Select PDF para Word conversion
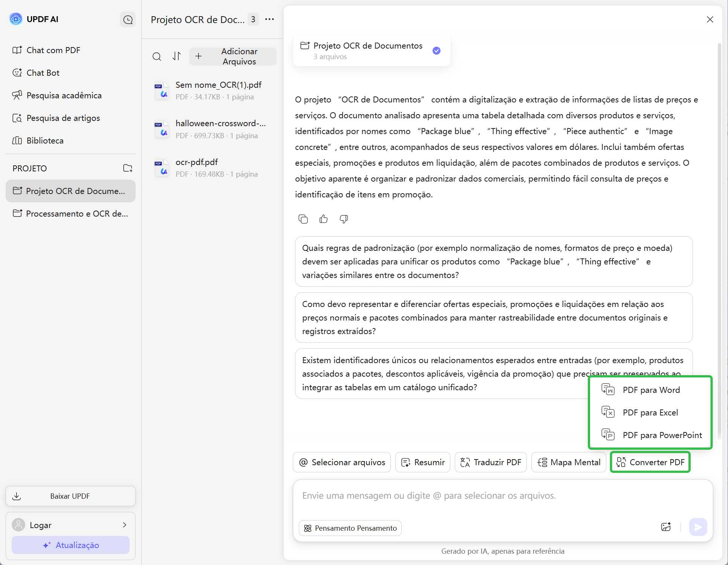The image size is (728, 565). (x=651, y=390)
